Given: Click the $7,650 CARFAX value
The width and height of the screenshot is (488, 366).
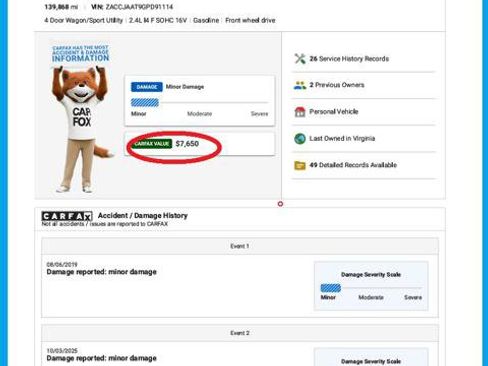Looking at the screenshot, I should pos(187,144).
